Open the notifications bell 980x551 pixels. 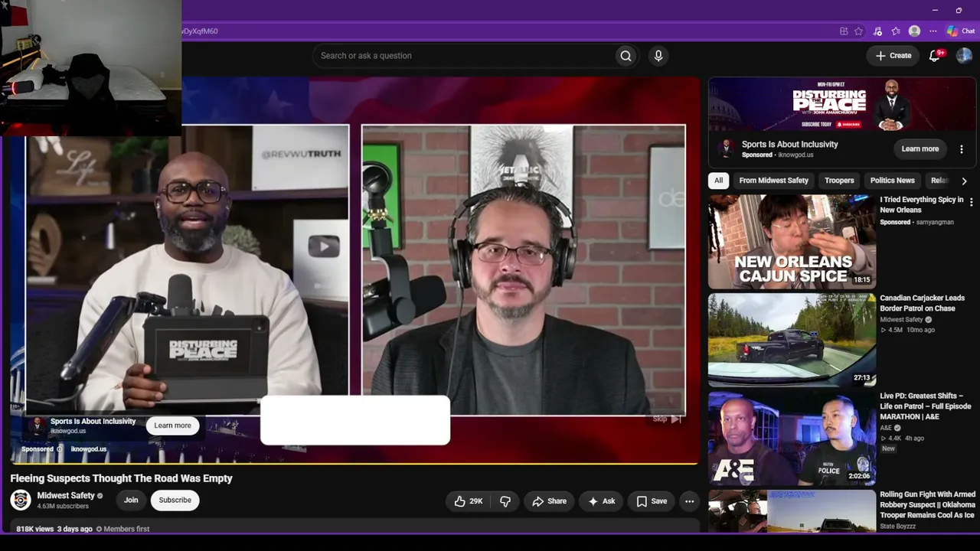(x=935, y=56)
